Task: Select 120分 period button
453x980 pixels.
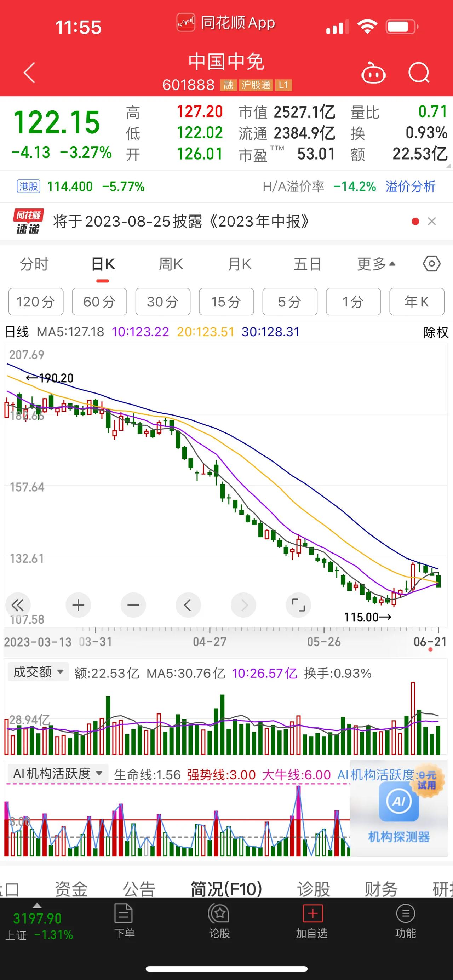Action: point(36,302)
